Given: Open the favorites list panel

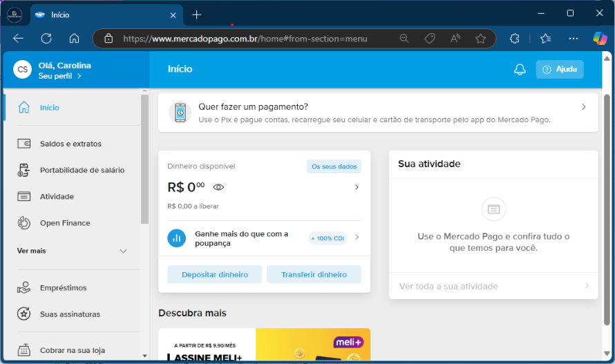Looking at the screenshot, I should [546, 39].
